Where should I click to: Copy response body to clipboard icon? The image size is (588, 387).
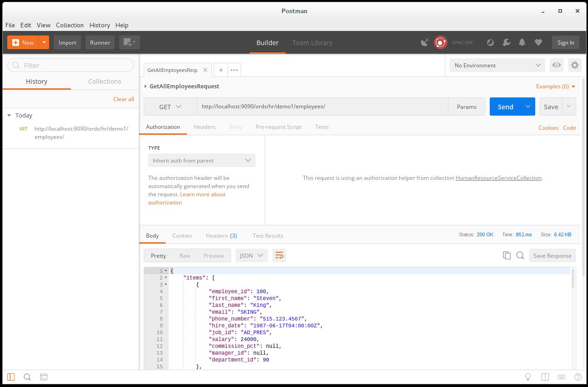click(507, 255)
